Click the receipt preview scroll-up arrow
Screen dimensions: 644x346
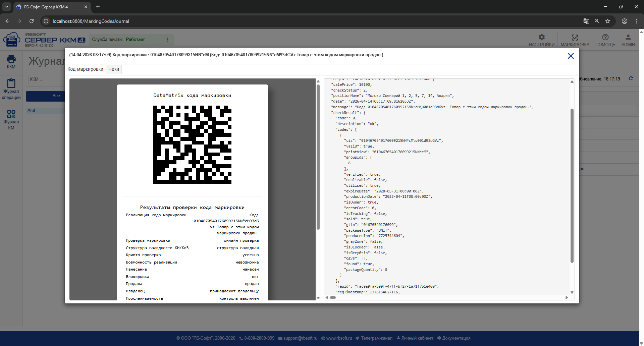318,81
